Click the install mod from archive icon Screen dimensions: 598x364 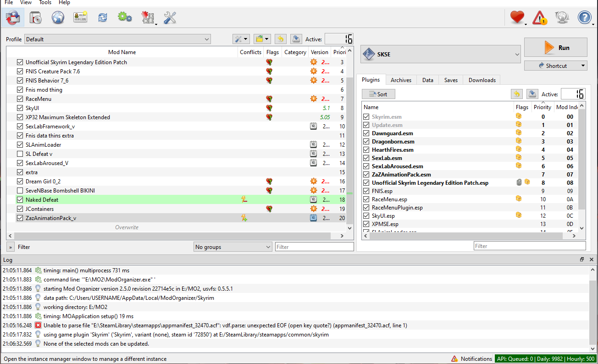[36, 18]
